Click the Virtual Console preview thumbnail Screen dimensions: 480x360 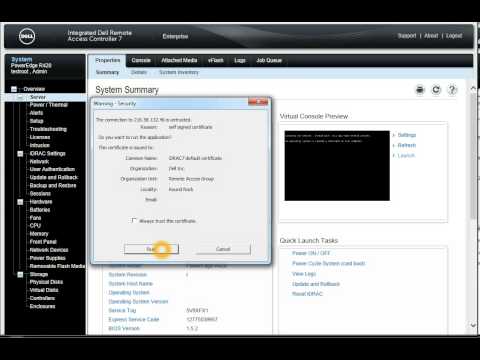coord(337,166)
